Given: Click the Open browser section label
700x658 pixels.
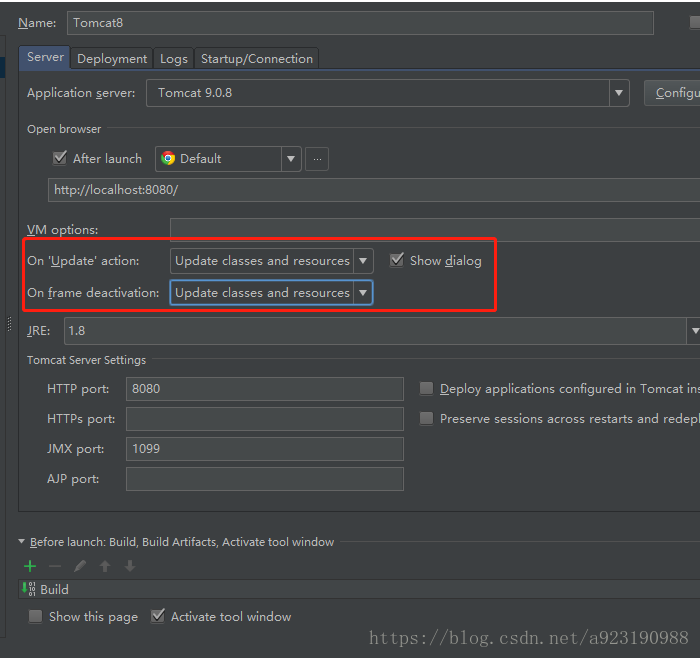Looking at the screenshot, I should point(64,129).
